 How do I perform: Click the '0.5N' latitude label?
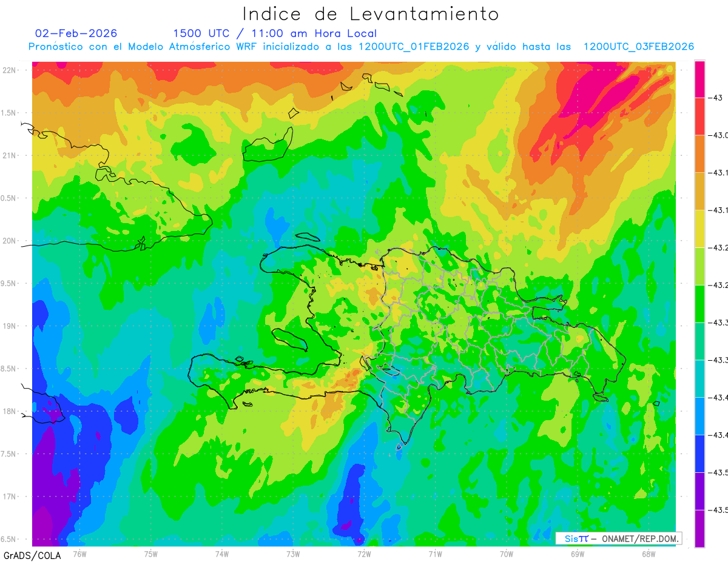(9, 198)
